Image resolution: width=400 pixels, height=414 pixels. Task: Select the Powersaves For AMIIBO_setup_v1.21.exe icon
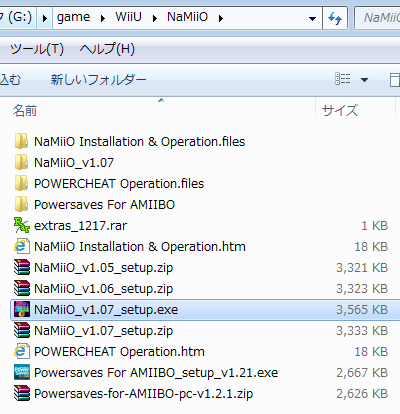(22, 373)
